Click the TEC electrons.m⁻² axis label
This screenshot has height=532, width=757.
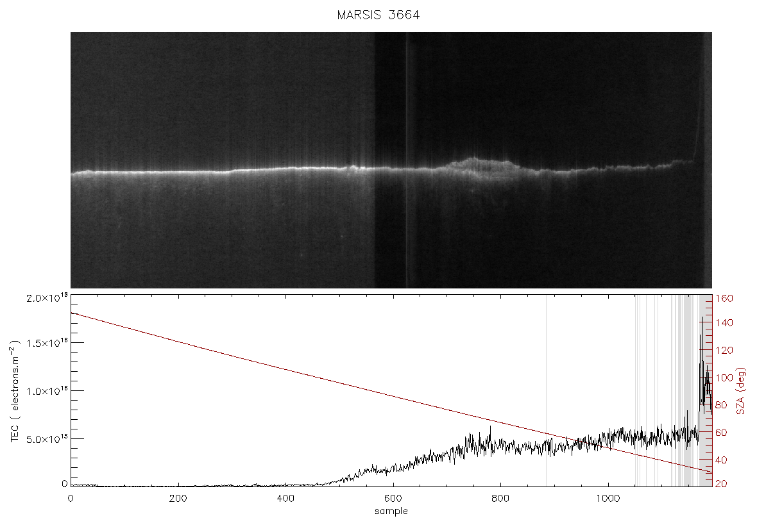click(x=15, y=390)
